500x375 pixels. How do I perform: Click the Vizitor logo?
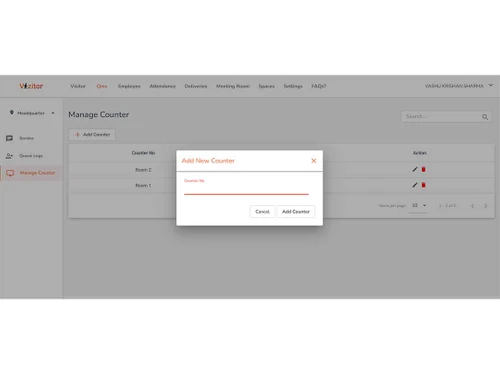point(31,86)
